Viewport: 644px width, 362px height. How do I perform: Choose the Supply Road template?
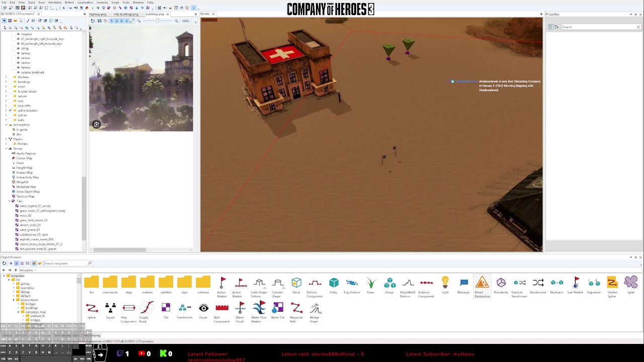coord(147,308)
